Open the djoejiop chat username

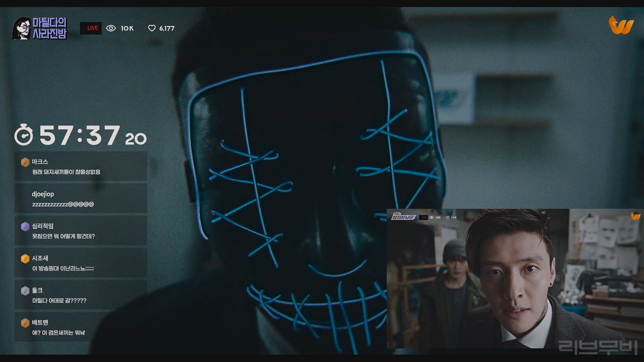point(43,194)
